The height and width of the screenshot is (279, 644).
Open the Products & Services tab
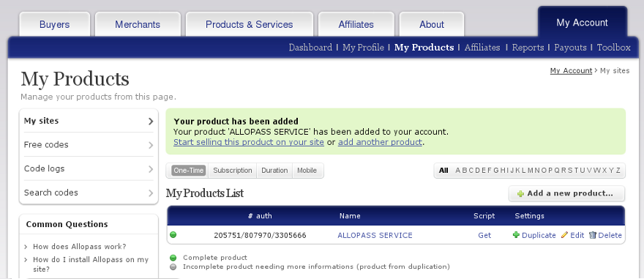[250, 25]
